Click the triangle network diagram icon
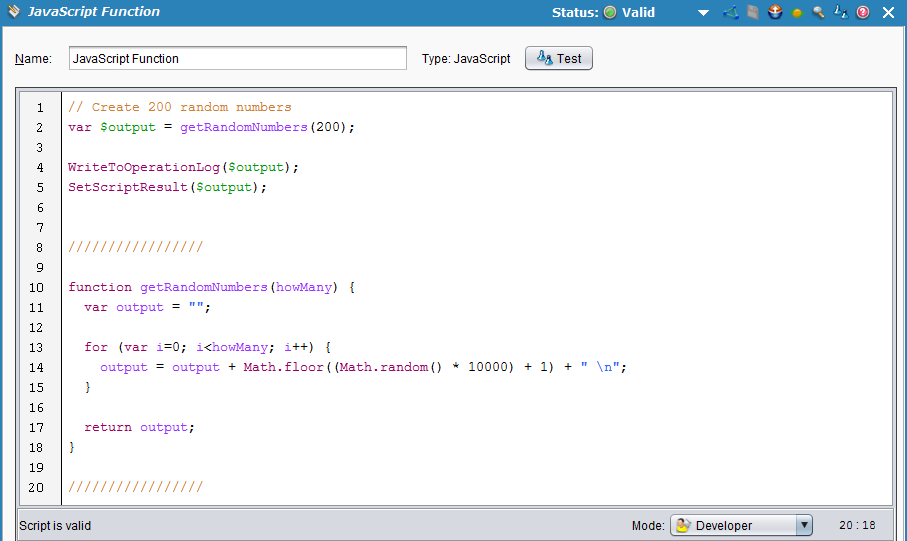This screenshot has width=907, height=541. [x=730, y=13]
